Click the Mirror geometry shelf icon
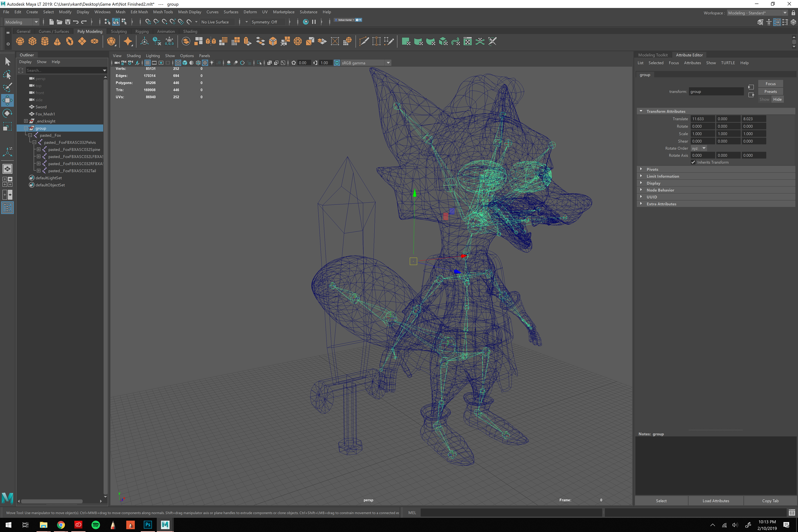The width and height of the screenshot is (798, 532). [211, 41]
